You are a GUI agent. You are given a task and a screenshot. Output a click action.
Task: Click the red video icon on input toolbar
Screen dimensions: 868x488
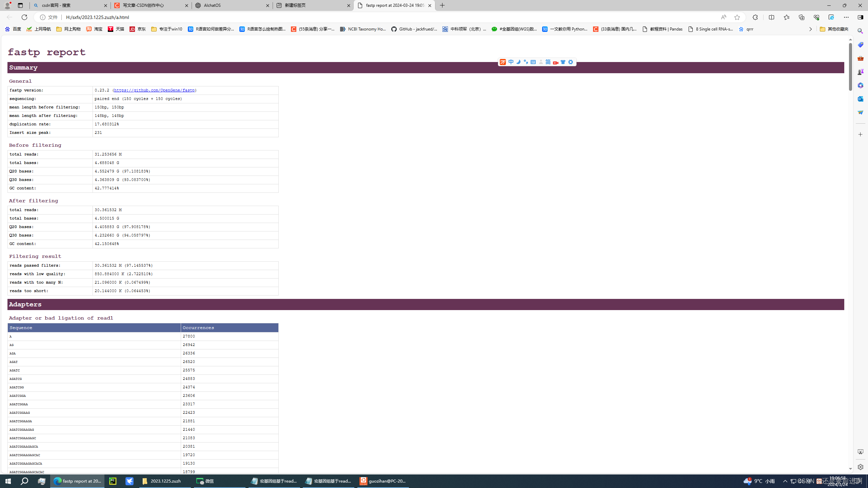pyautogui.click(x=555, y=62)
